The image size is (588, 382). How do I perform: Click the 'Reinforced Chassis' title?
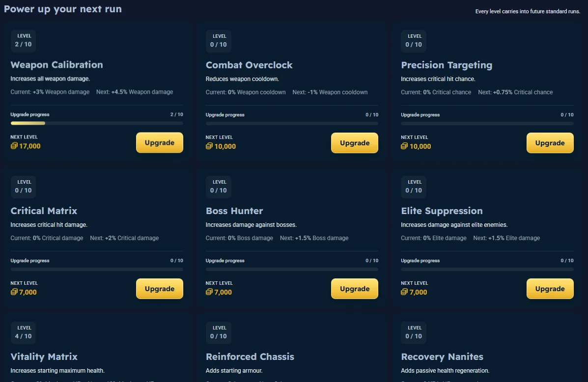pyautogui.click(x=250, y=357)
